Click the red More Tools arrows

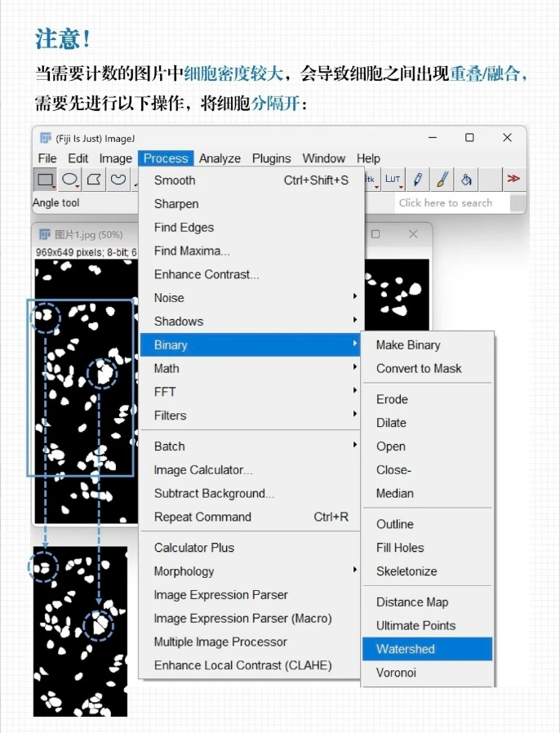513,179
